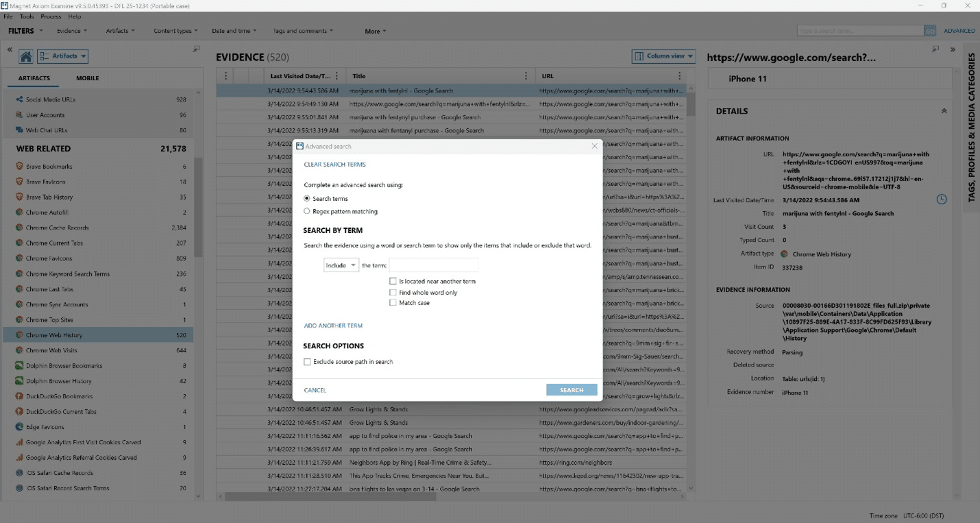This screenshot has height=523, width=980.
Task: Click the double-arrow expander icon near the details panel
Action: pyautogui.click(x=952, y=49)
